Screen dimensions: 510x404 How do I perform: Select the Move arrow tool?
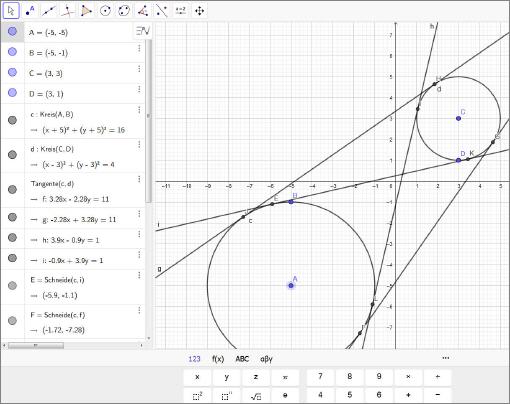(x=11, y=11)
